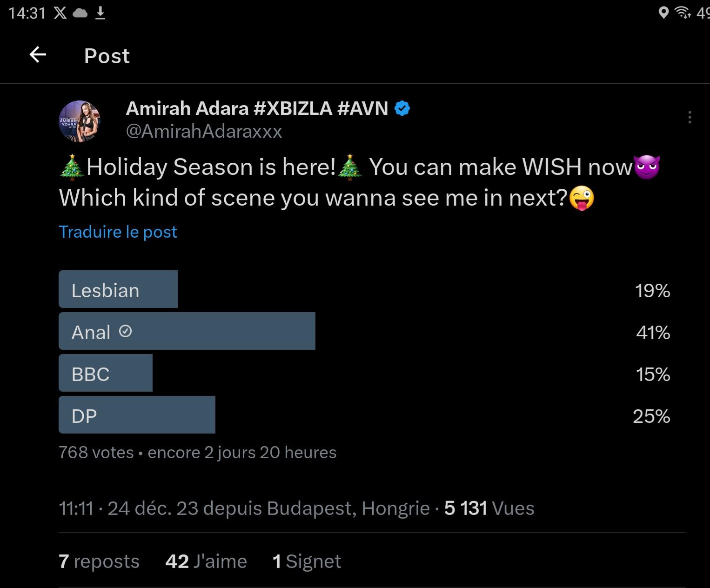710x588 pixels.
Task: Click the 1 Signet bookmark count
Action: click(x=307, y=561)
